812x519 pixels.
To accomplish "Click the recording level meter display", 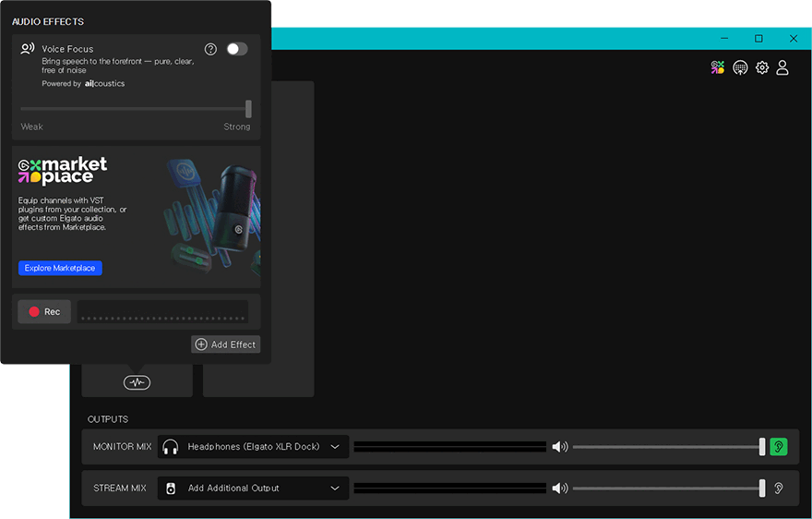I will coord(162,311).
